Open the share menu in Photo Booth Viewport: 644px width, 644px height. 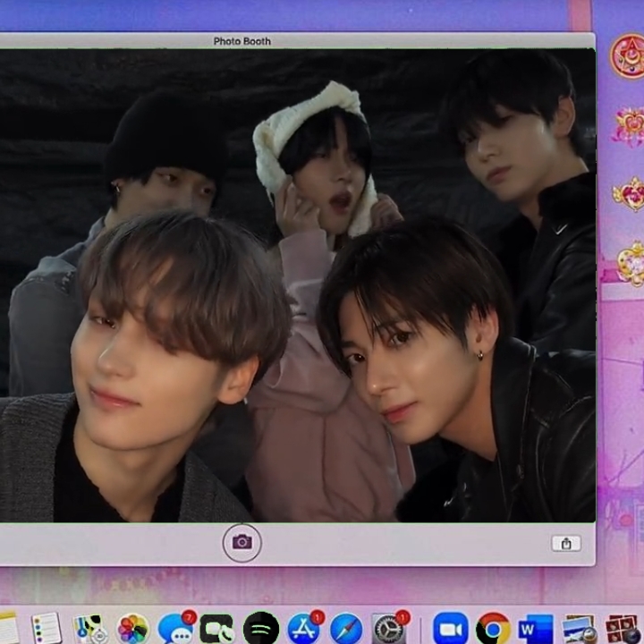point(565,543)
